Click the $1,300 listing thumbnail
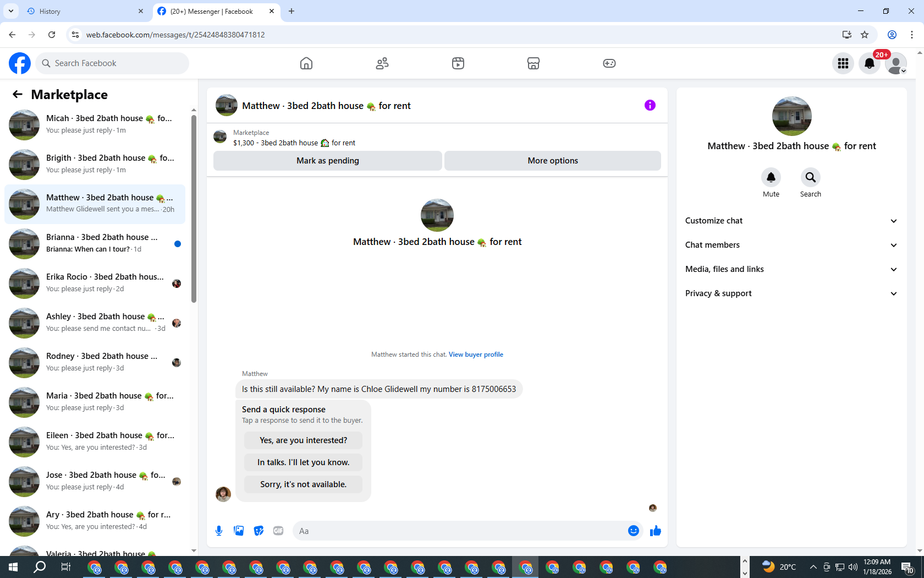The width and height of the screenshot is (924, 578). click(220, 137)
